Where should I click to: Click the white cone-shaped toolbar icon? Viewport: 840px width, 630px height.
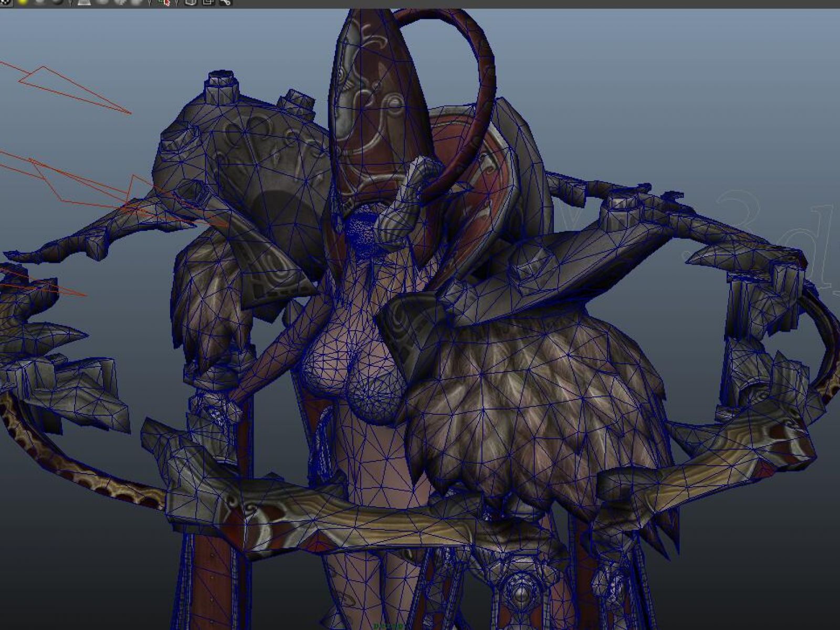[84, 2]
